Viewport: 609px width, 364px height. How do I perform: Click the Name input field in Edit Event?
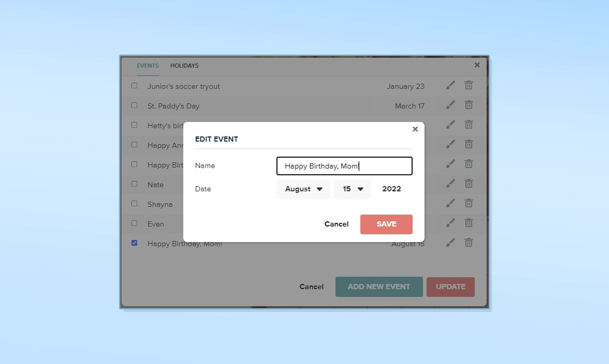[x=344, y=166]
